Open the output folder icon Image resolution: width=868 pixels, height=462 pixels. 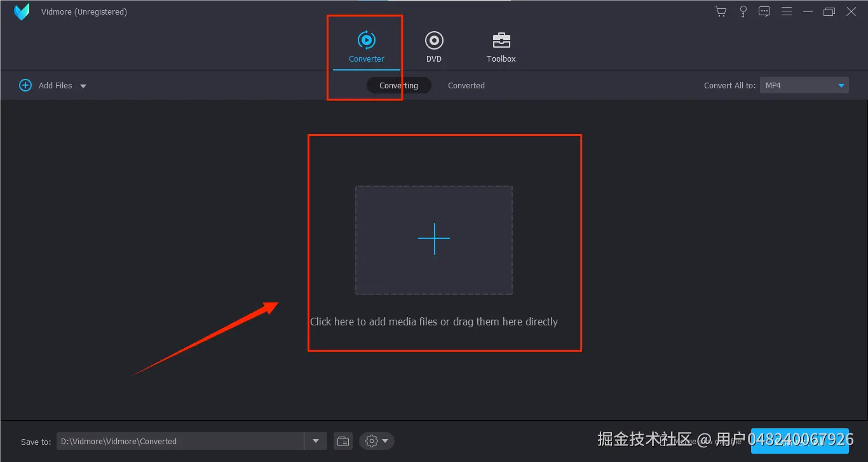[x=343, y=441]
